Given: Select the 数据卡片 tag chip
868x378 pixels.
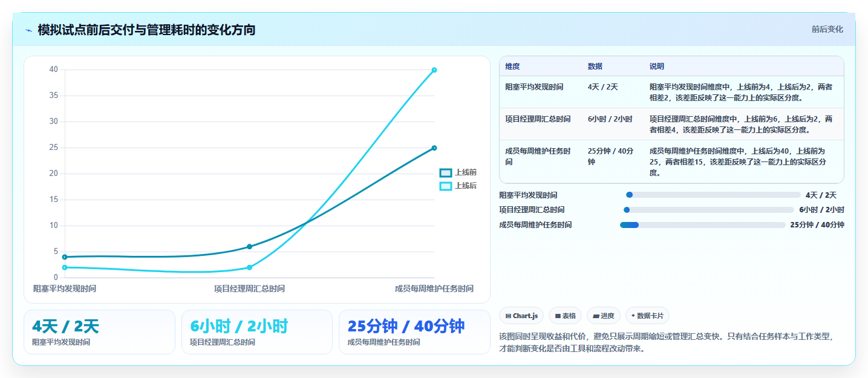Looking at the screenshot, I should coord(647,316).
